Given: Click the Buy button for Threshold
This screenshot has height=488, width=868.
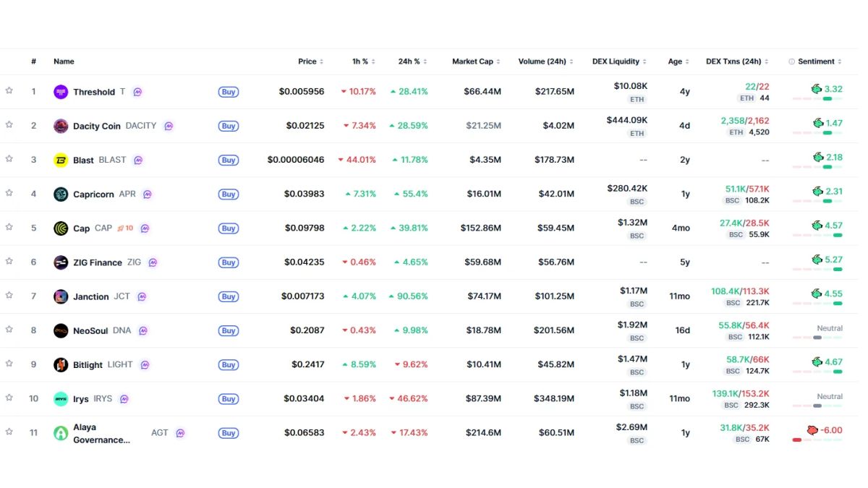Looking at the screenshot, I should [229, 92].
